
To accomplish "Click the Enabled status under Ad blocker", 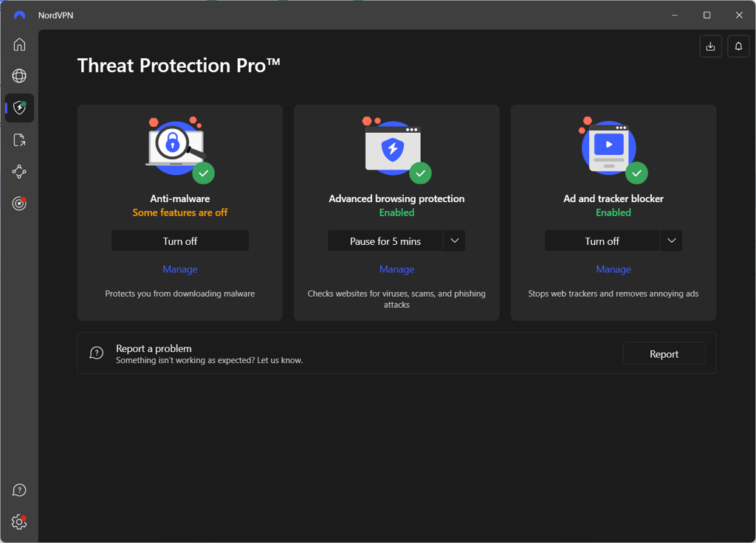I will tap(614, 212).
